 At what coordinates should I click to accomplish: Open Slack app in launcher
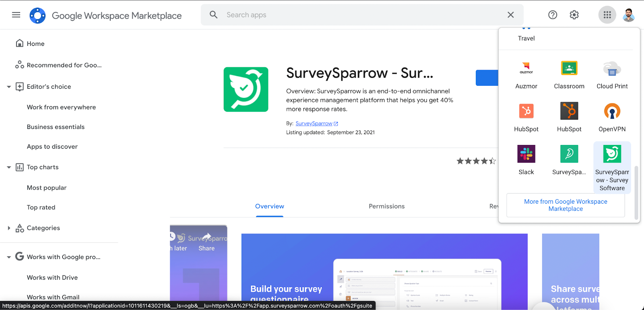tap(526, 160)
